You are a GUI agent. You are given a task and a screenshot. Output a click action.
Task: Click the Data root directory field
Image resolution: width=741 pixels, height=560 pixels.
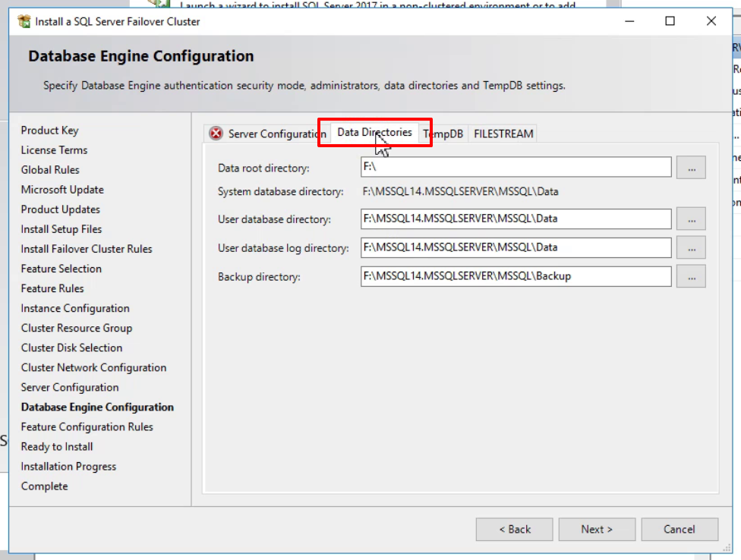tap(516, 167)
